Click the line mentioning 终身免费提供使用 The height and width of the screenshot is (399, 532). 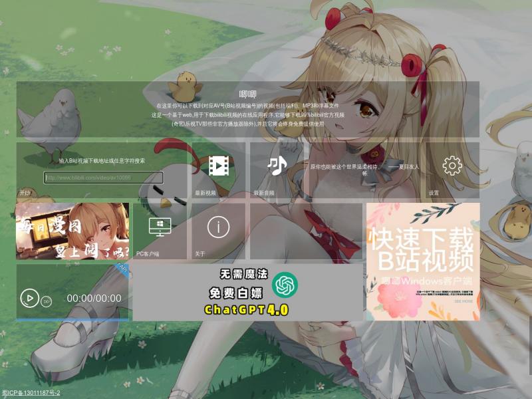tap(247, 124)
